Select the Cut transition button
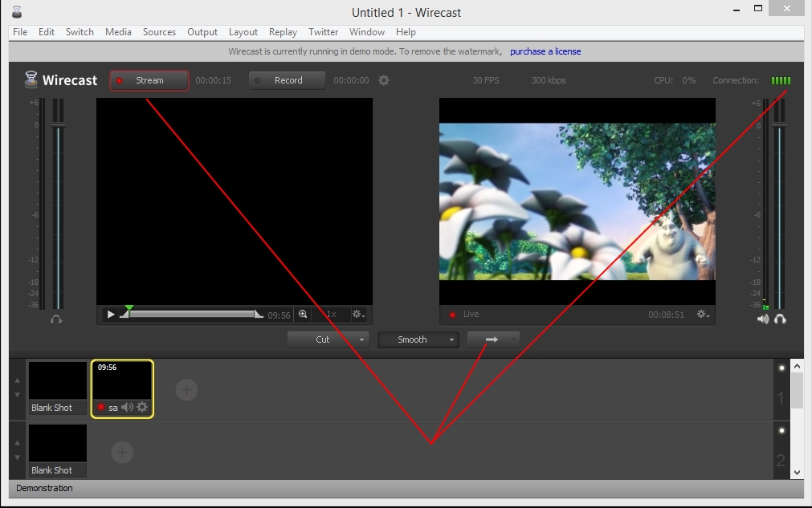Image resolution: width=812 pixels, height=508 pixels. 322,339
